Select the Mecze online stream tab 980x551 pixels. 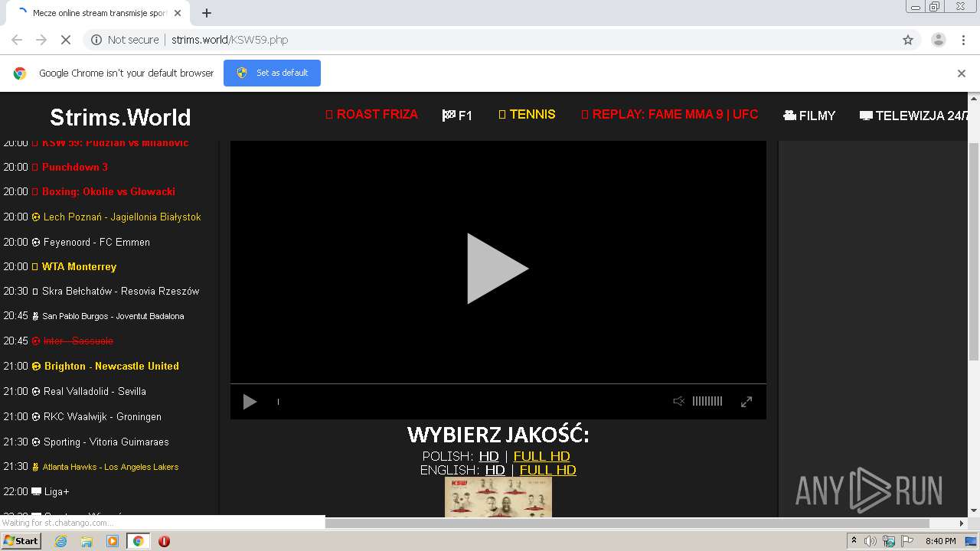coord(97,13)
